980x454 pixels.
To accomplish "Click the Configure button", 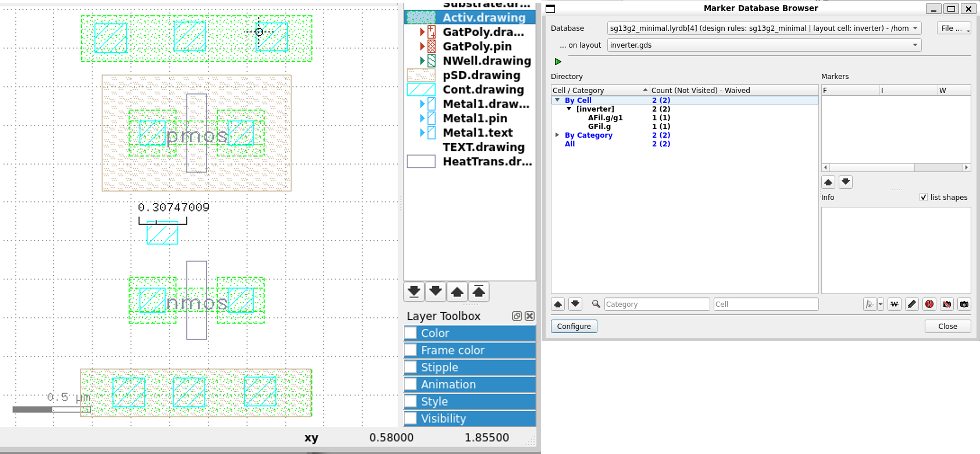I will pyautogui.click(x=574, y=326).
